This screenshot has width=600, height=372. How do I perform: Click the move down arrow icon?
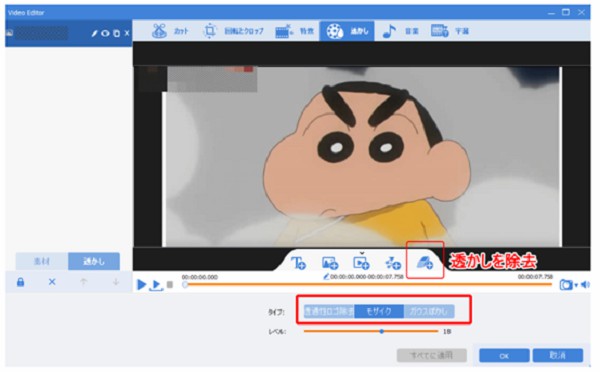[116, 282]
